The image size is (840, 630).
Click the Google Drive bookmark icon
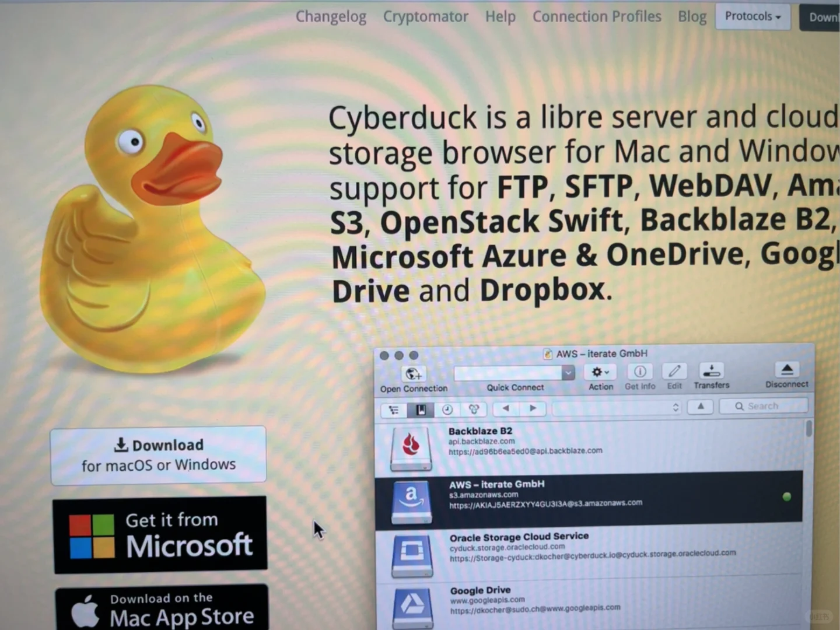(x=412, y=607)
